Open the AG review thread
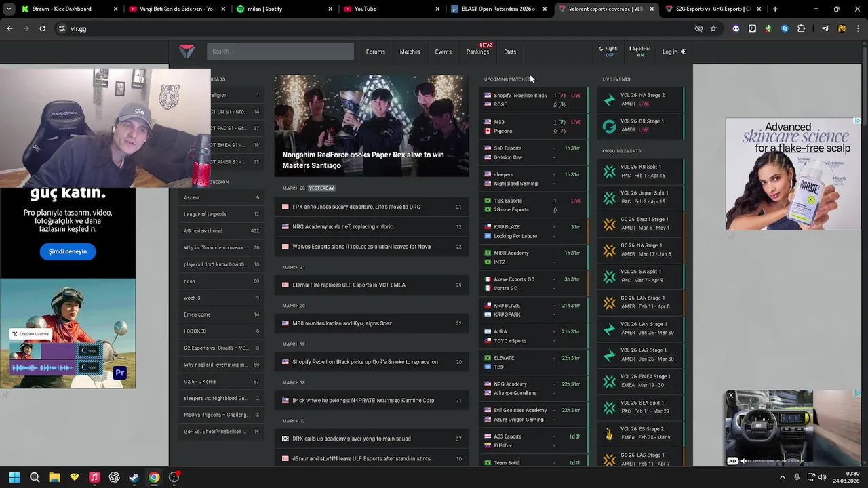 coord(221,231)
